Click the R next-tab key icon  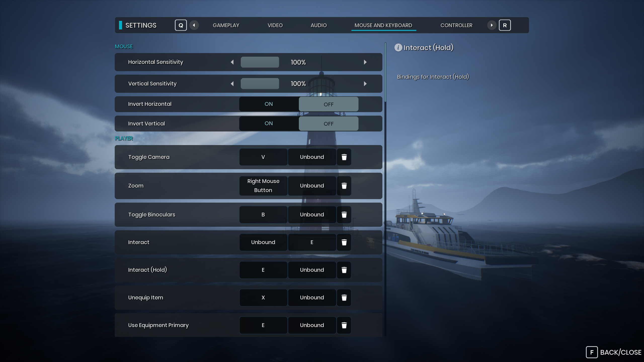(505, 25)
